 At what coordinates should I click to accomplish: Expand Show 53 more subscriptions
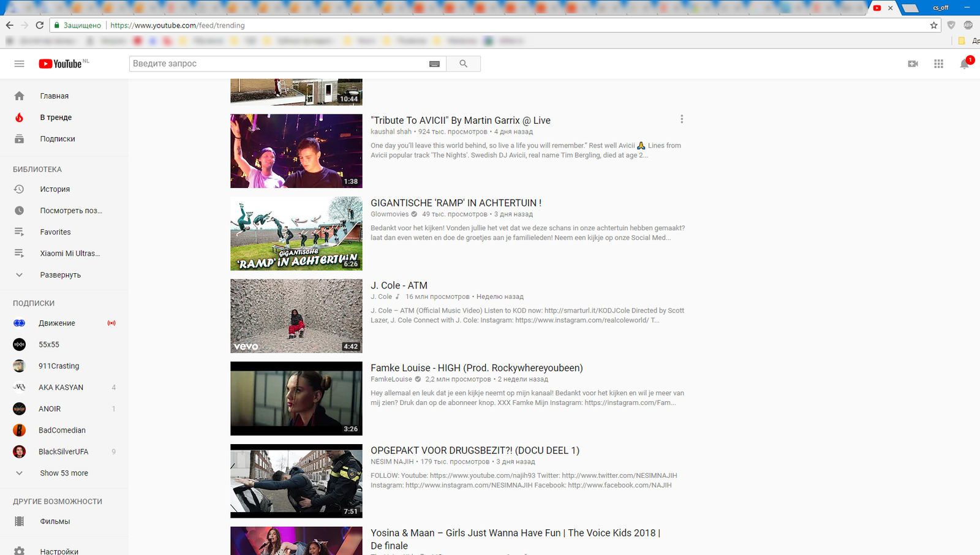click(64, 473)
